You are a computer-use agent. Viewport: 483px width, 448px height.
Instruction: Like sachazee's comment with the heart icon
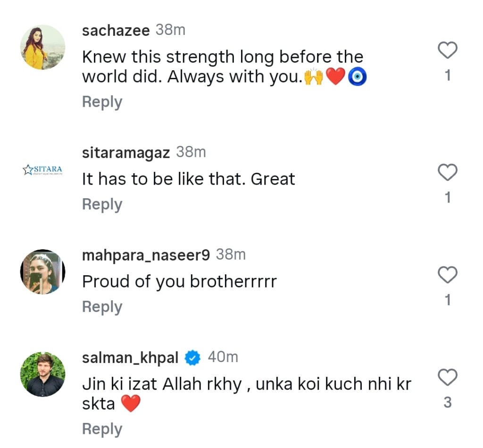click(x=447, y=49)
